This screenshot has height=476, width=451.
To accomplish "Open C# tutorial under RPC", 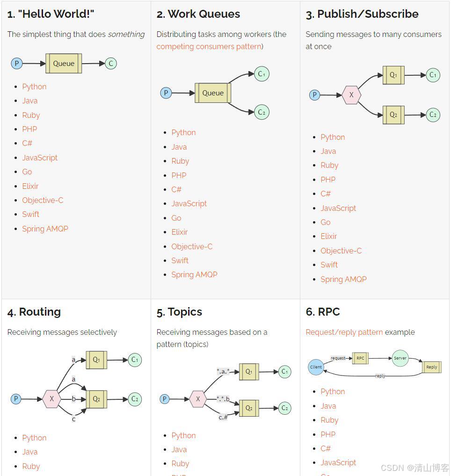I will pos(326,448).
